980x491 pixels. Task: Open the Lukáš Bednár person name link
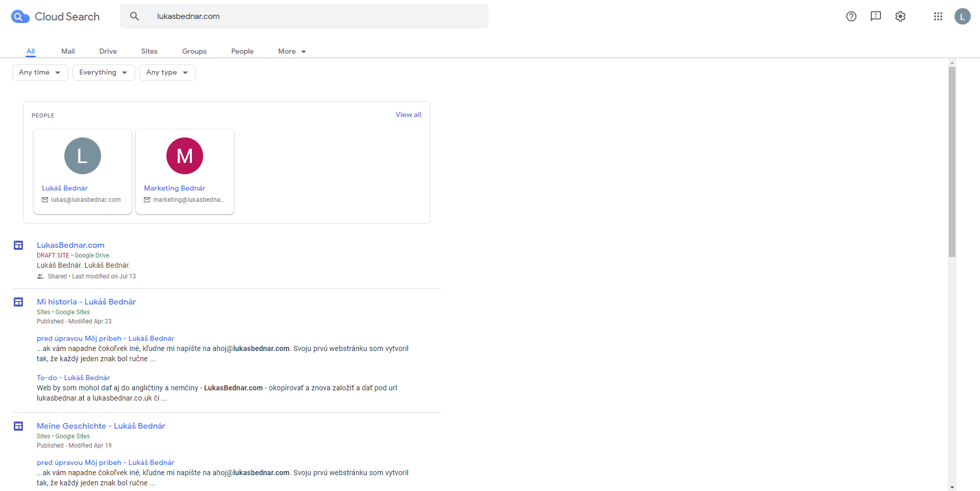(65, 188)
